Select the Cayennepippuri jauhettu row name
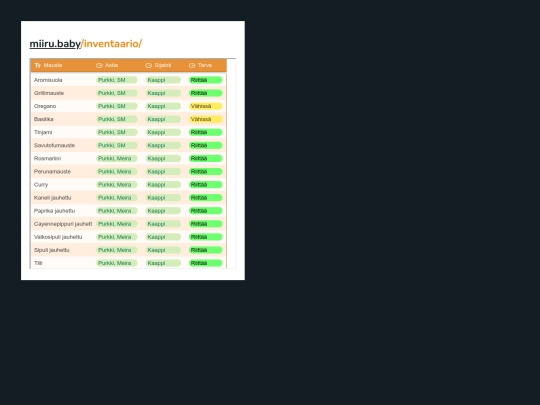Image resolution: width=540 pixels, height=405 pixels. [63, 224]
